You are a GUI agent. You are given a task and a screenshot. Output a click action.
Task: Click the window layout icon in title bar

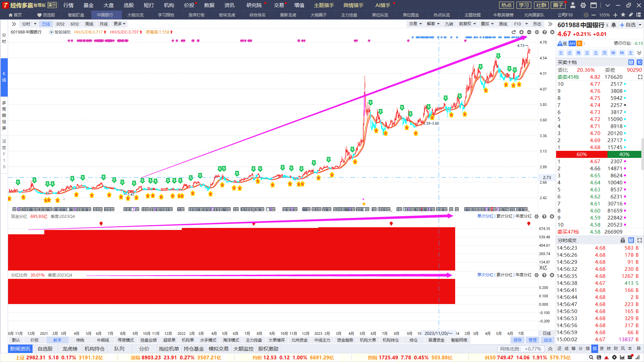click(x=594, y=5)
